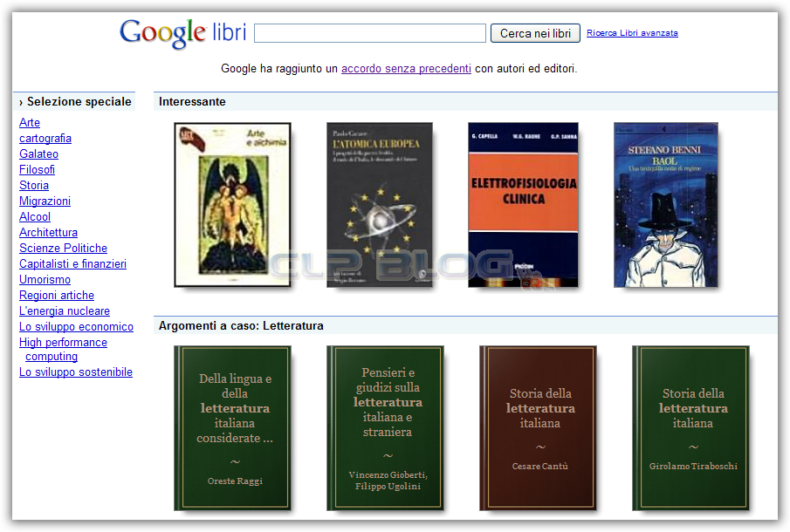Click the Google libri logo
The height and width of the screenshot is (532, 790).
[x=183, y=32]
